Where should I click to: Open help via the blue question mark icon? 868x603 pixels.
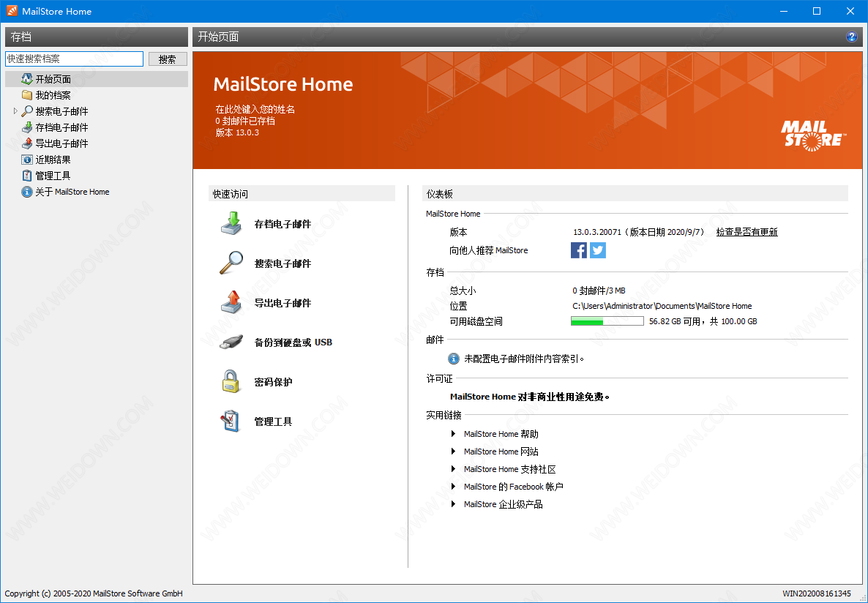coord(851,37)
